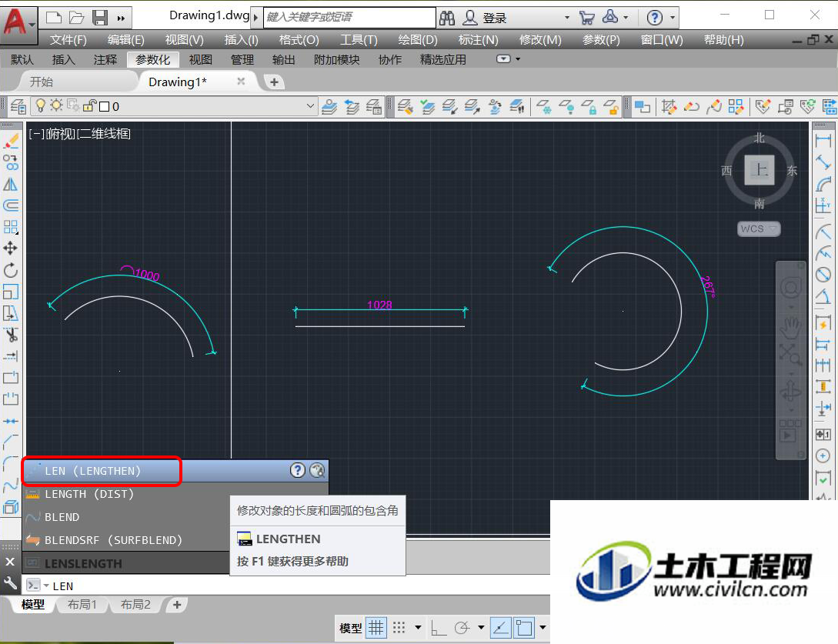The height and width of the screenshot is (644, 838).
Task: Expand the application menu A button
Action: pos(18,24)
